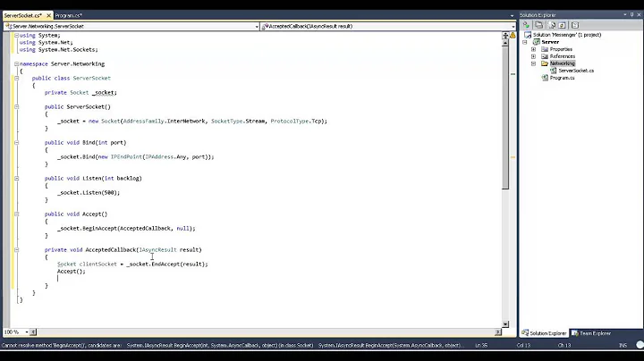Open the AcceptedCallback member dropdown

[513, 26]
